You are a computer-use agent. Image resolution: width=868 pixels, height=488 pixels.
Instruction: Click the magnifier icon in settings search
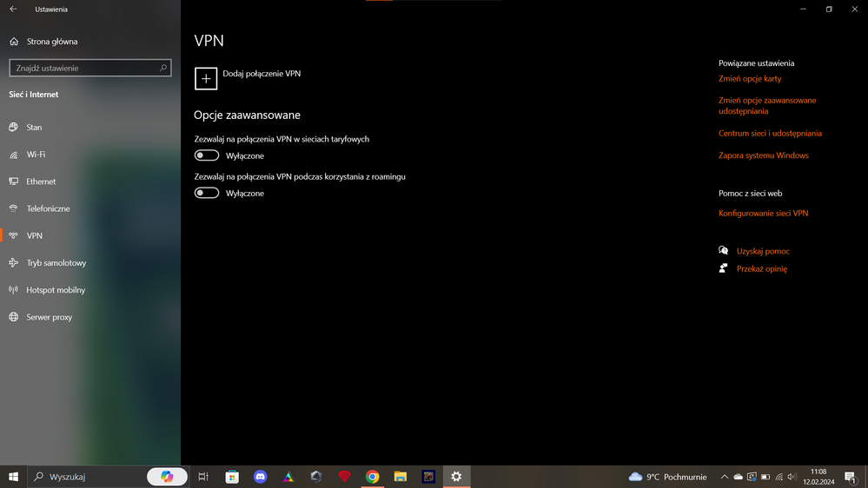162,68
